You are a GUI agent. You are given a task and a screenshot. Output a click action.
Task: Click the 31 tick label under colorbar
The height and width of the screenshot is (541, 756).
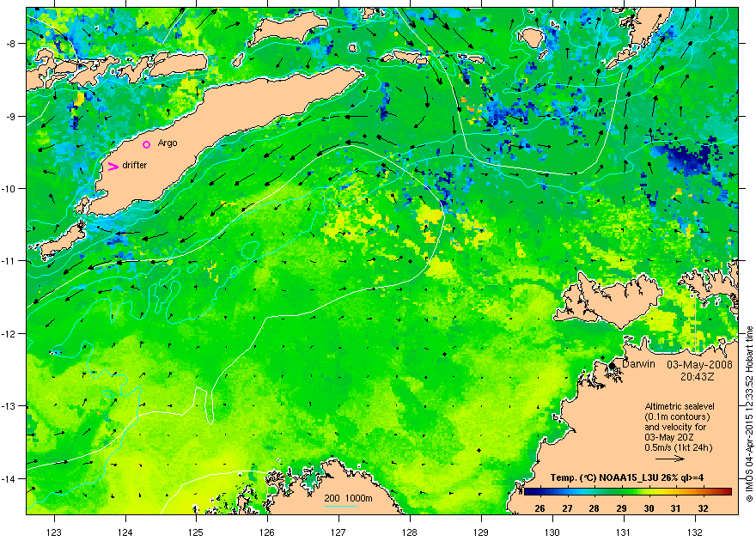coord(675,508)
